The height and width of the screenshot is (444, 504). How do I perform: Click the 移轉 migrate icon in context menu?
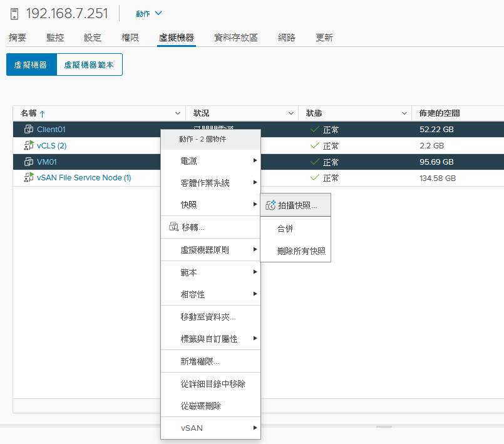(x=173, y=227)
